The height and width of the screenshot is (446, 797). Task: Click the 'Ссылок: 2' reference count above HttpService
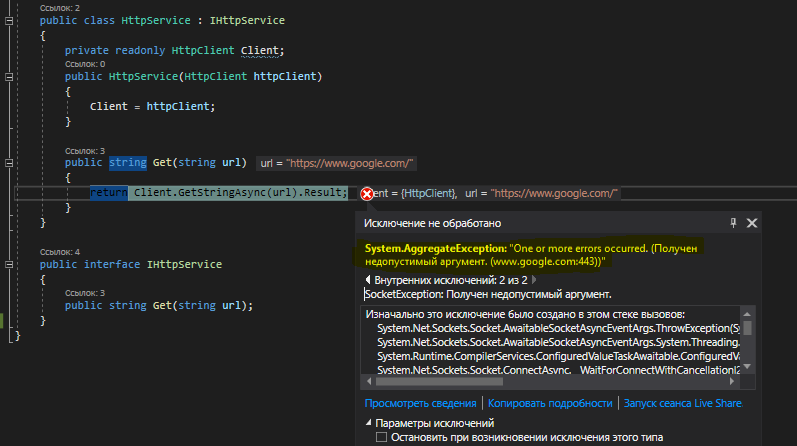click(x=59, y=8)
